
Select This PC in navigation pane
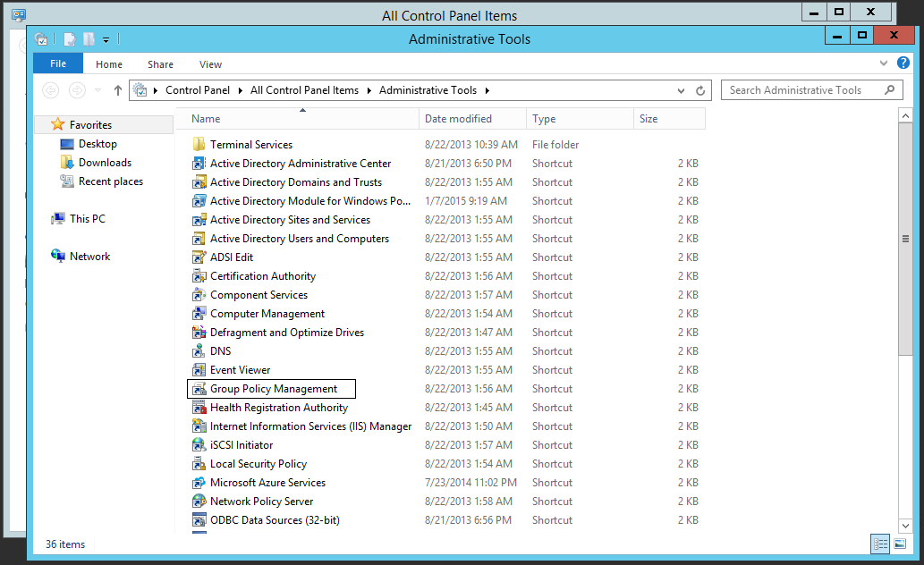pos(88,218)
